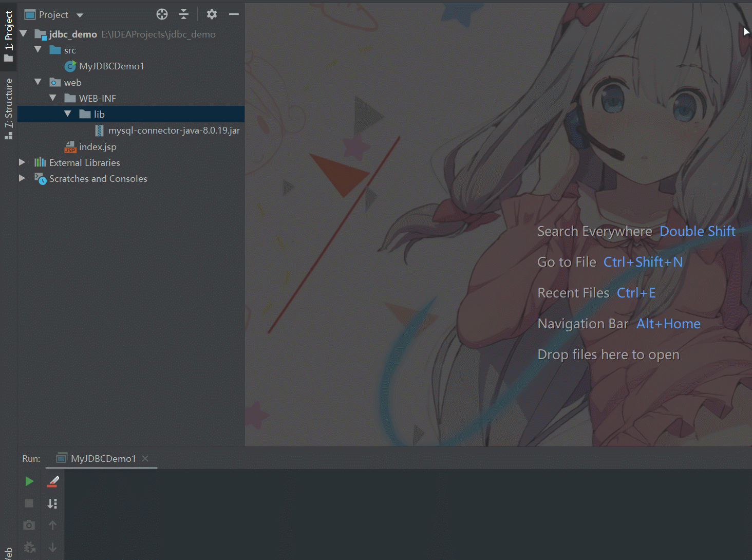The image size is (752, 560).
Task: Click the jar archive file icon
Action: (100, 130)
